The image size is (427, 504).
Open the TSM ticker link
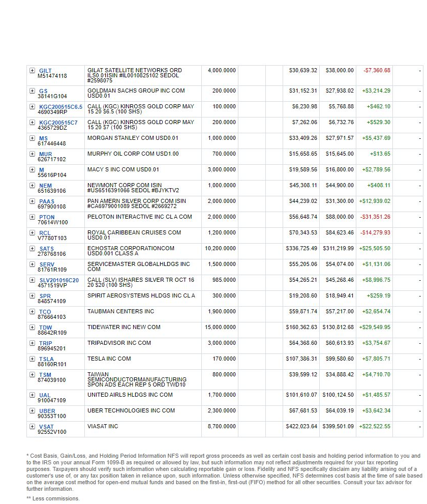point(45,375)
